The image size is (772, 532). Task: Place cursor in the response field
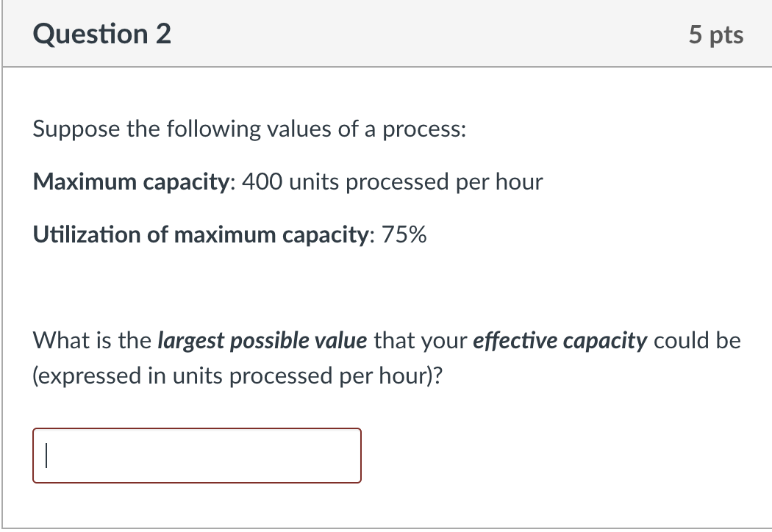[197, 456]
